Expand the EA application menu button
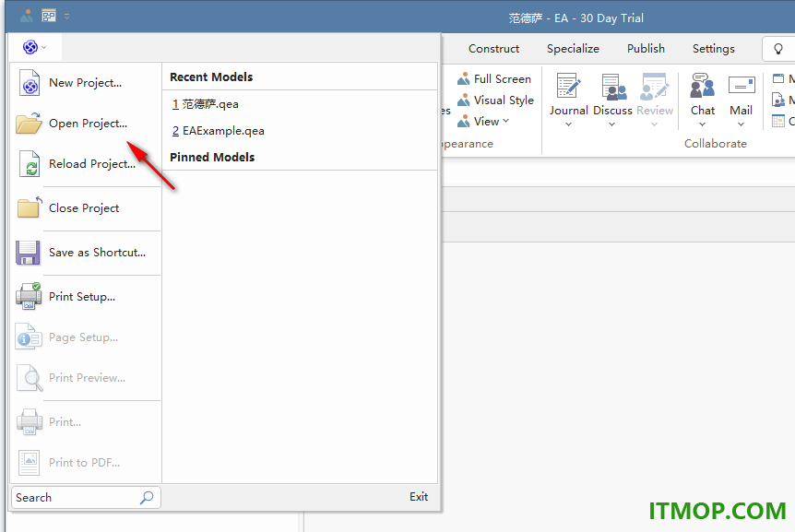The width and height of the screenshot is (795, 532). click(34, 47)
